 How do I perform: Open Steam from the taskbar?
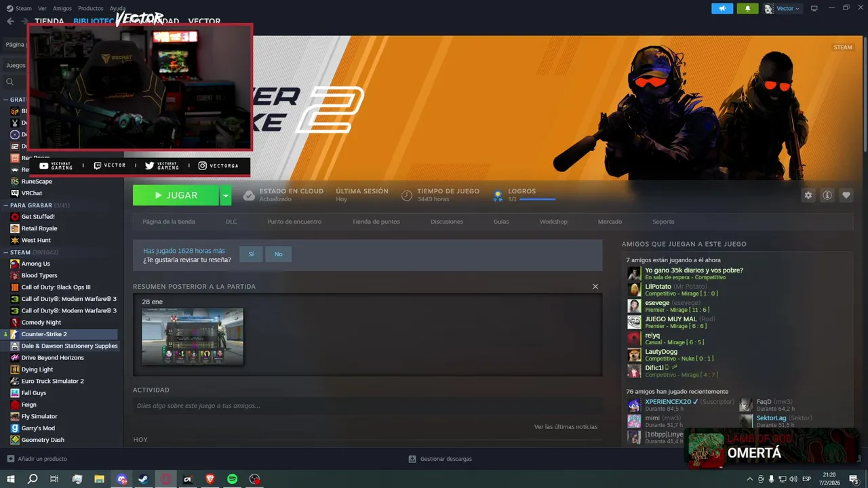pyautogui.click(x=144, y=479)
